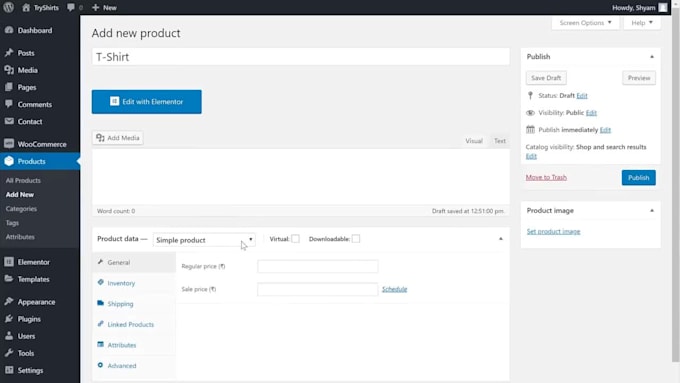Open the Inventory product data tab
This screenshot has width=680, height=383.
coord(134,283)
